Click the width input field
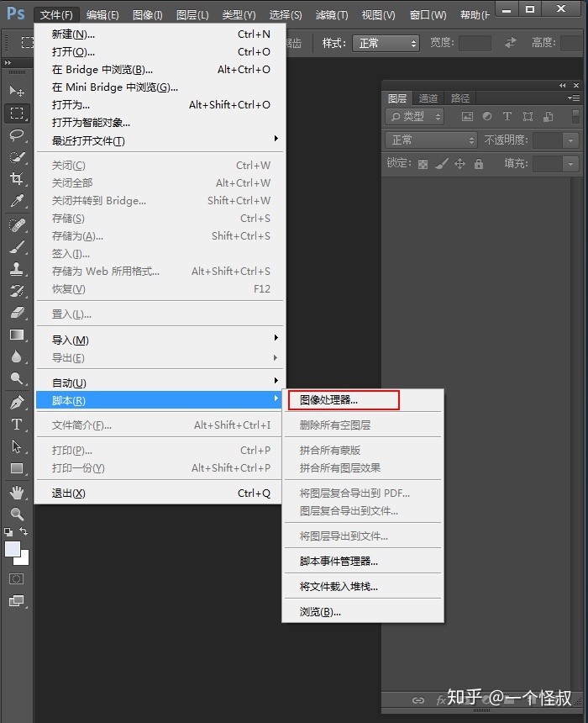 (475, 44)
